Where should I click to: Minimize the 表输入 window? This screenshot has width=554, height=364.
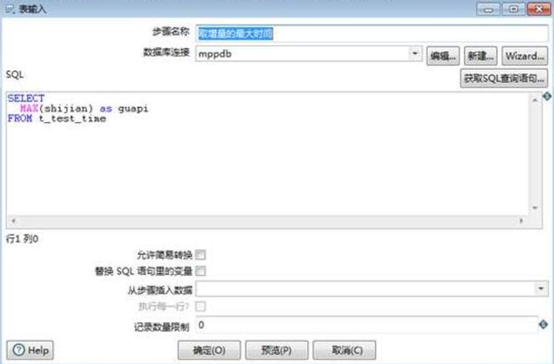(x=488, y=9)
